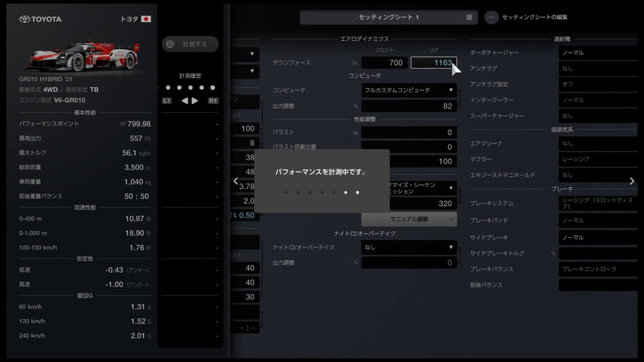The image size is (644, 362).
Task: Click the L1 shoulder button indicator
Action: click(167, 101)
